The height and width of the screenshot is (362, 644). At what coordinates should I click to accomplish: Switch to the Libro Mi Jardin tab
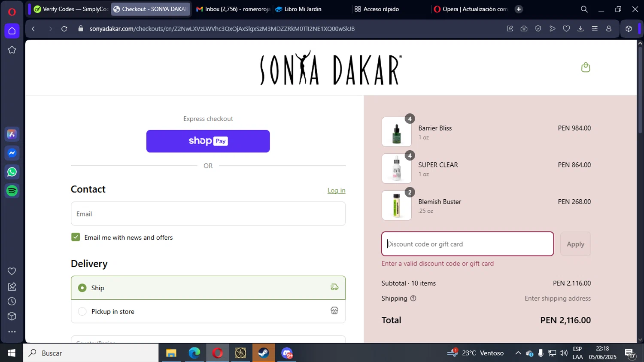tap(312, 9)
